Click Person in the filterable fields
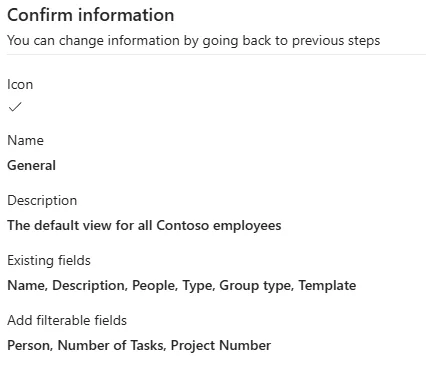Screen dimensions: 426x367 pyautogui.click(x=29, y=346)
